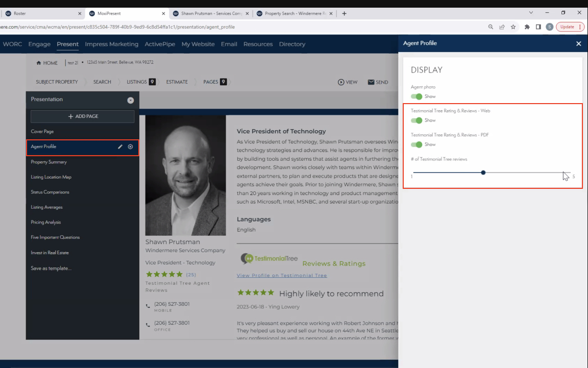
Task: Open the Resources menu
Action: [x=258, y=44]
